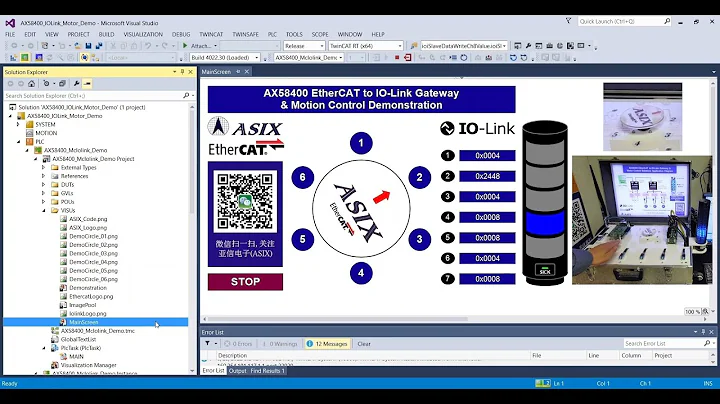Click the blue lit stack light segment
Screen dimensions: 720x404
pyautogui.click(x=545, y=223)
